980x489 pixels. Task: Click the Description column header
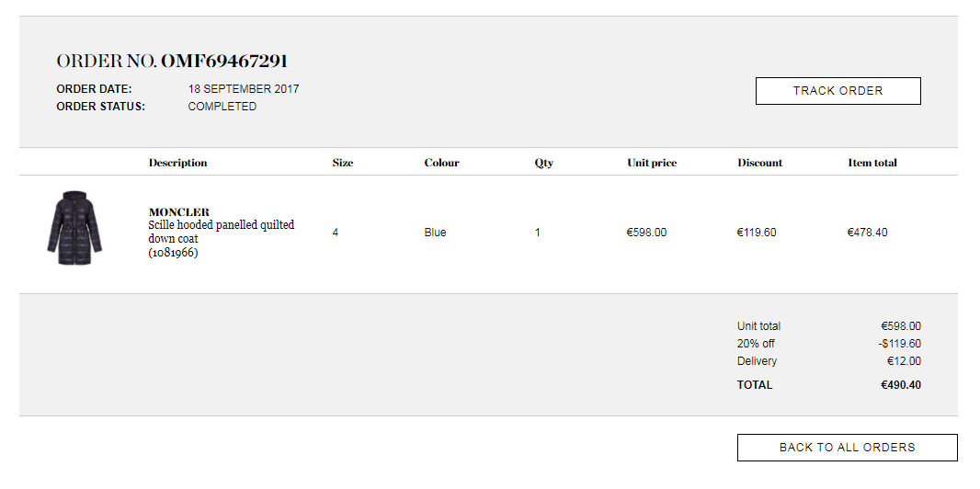(178, 163)
